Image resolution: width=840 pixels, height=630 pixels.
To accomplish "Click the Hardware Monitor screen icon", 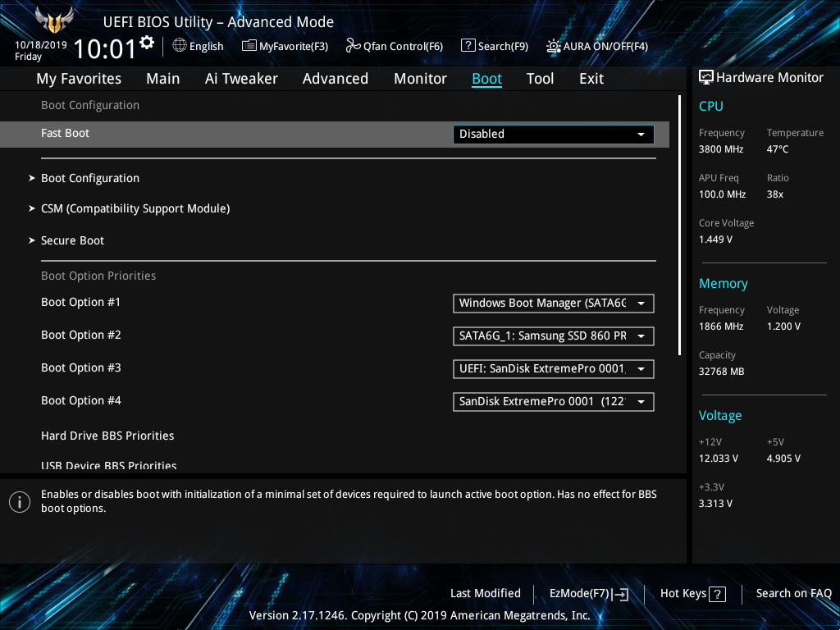I will [x=706, y=78].
